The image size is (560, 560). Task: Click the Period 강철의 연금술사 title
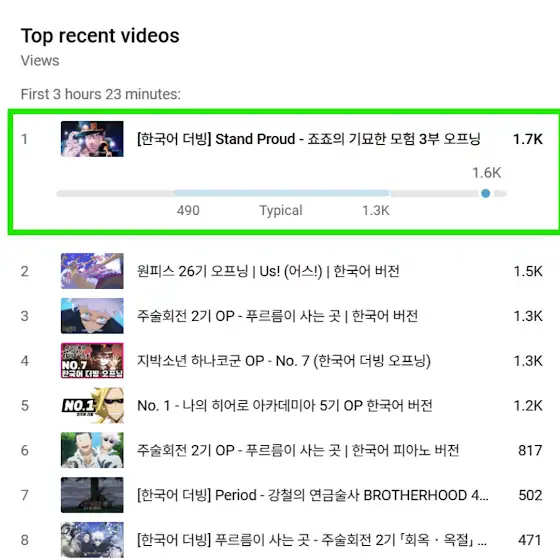[312, 495]
